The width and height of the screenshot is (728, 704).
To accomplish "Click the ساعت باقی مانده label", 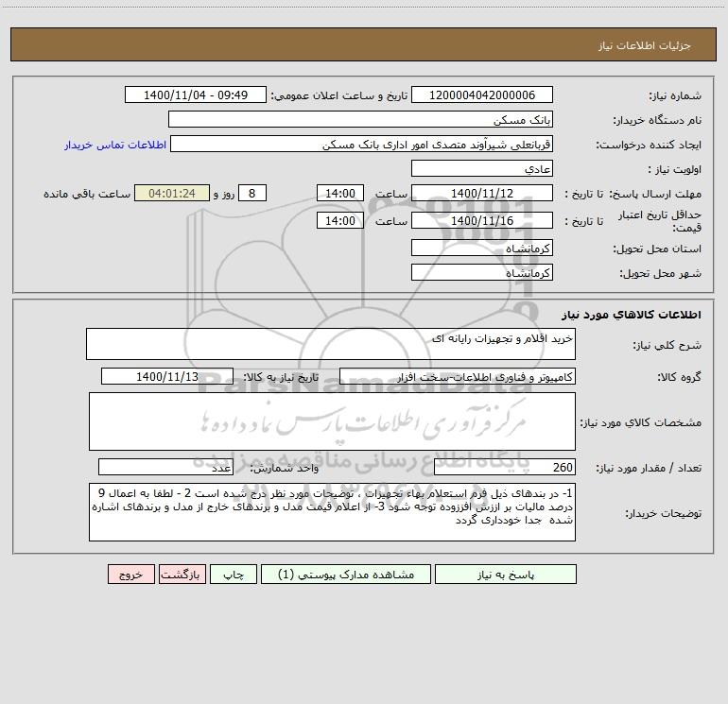I will [x=87, y=194].
